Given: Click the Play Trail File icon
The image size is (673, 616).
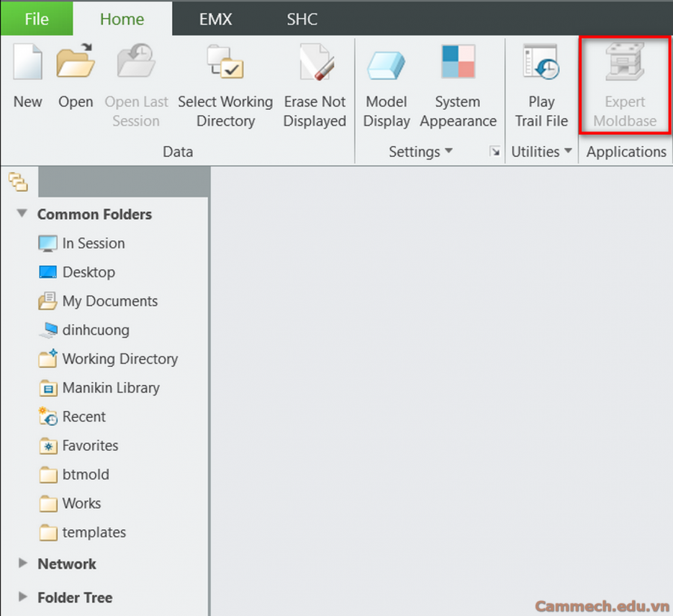Looking at the screenshot, I should click(541, 65).
